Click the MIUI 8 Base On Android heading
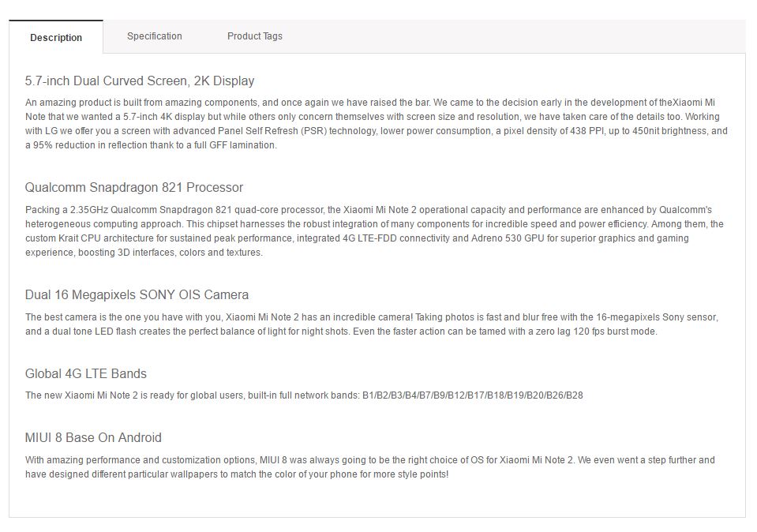Image resolution: width=757 pixels, height=532 pixels. click(93, 438)
